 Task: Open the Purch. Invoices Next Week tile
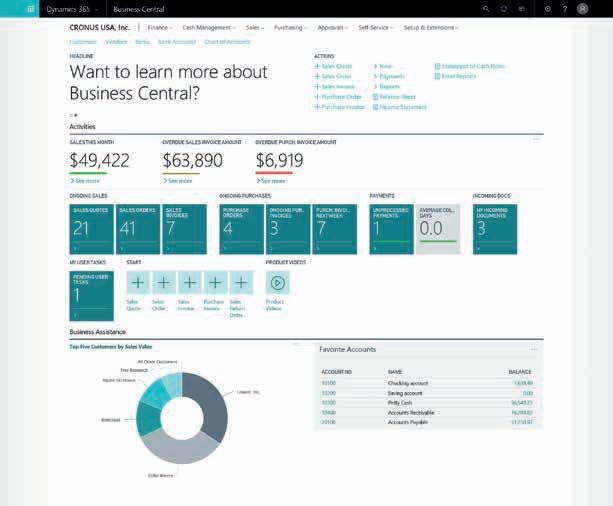[x=334, y=229]
